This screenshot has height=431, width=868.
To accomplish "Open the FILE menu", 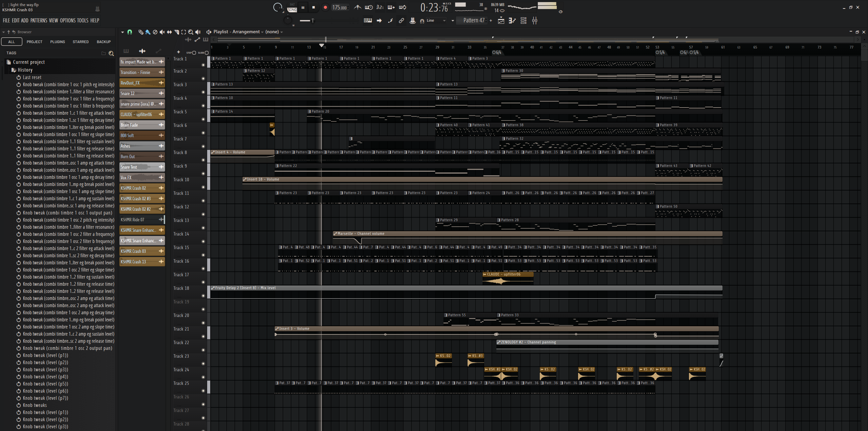I will [x=6, y=20].
